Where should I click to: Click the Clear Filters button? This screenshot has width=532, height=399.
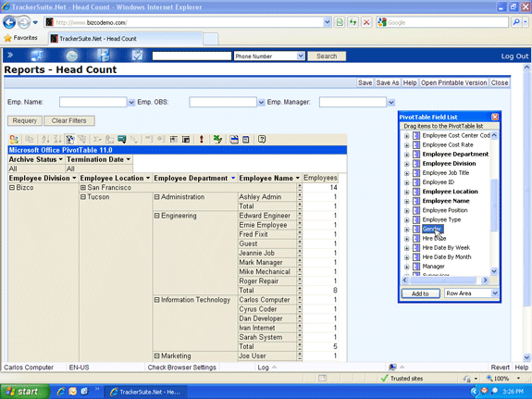68,120
